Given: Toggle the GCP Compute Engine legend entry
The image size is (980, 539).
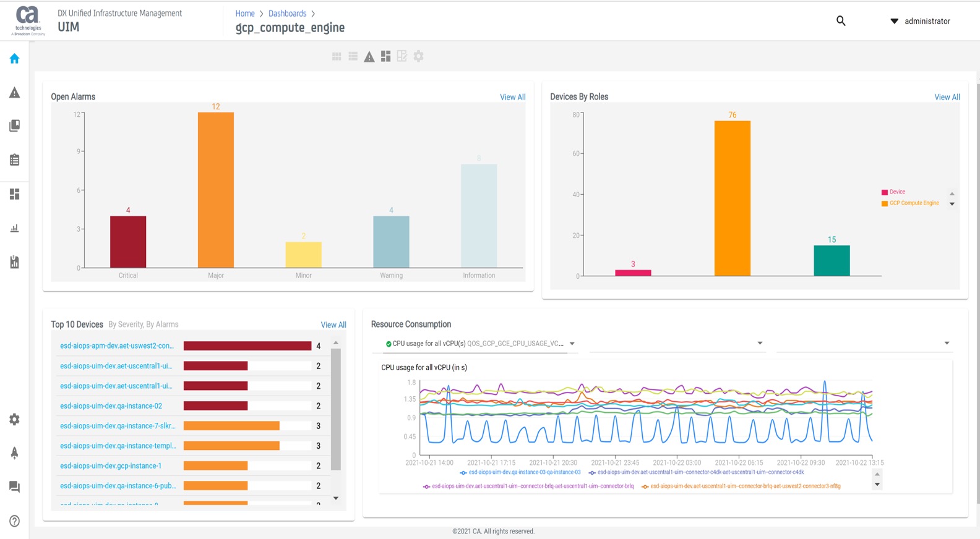Looking at the screenshot, I should coord(913,203).
